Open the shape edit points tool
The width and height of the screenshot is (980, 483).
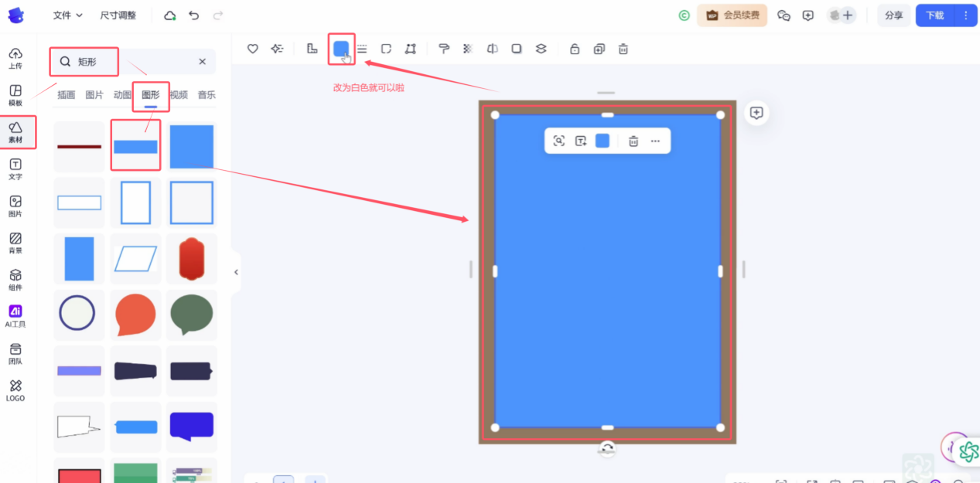411,49
